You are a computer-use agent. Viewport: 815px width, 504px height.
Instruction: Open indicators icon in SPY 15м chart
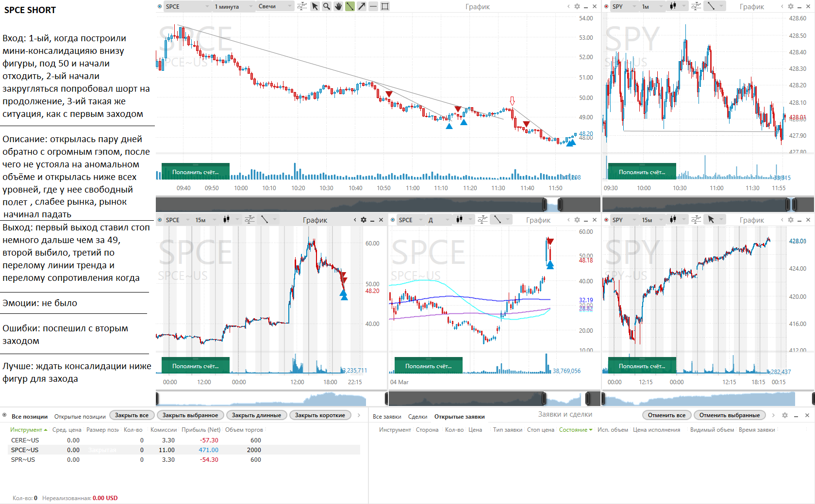(696, 220)
